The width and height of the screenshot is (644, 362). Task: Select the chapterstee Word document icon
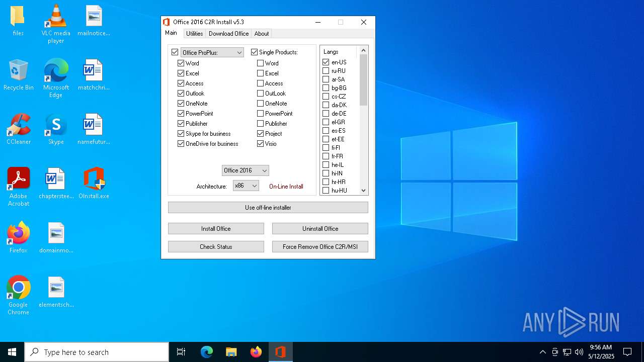(x=56, y=183)
